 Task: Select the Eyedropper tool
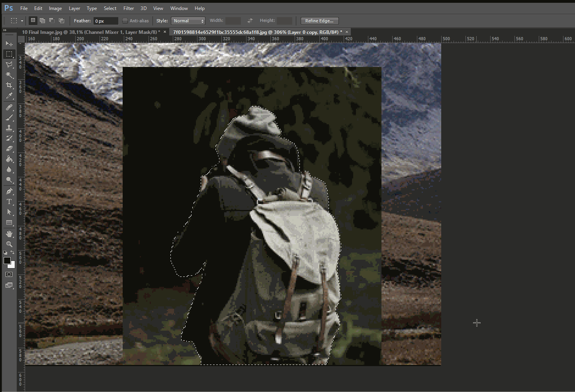tap(9, 96)
